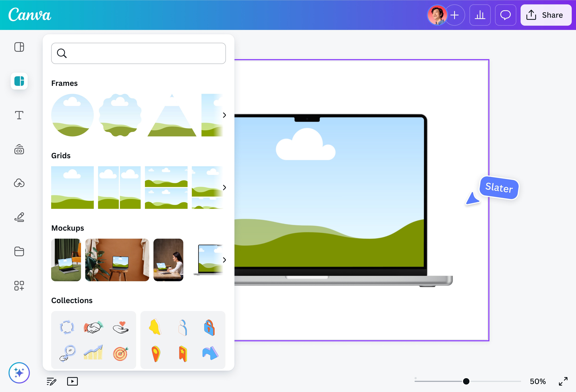Expand more Frames with the arrow

click(x=224, y=115)
